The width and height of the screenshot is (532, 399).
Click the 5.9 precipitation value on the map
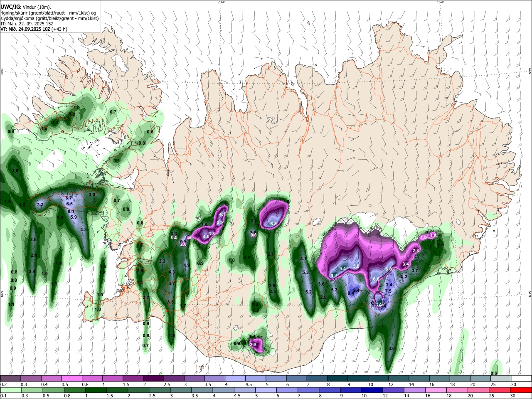point(74,217)
